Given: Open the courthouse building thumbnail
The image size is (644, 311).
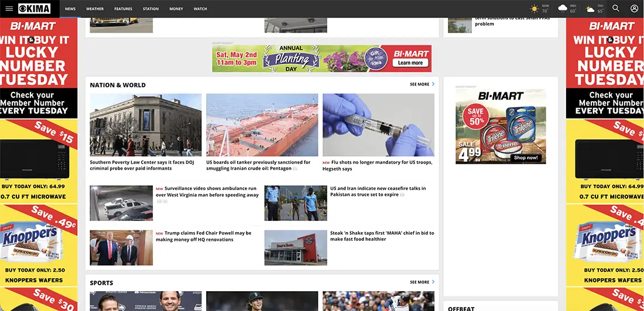Looking at the screenshot, I should pyautogui.click(x=146, y=125).
